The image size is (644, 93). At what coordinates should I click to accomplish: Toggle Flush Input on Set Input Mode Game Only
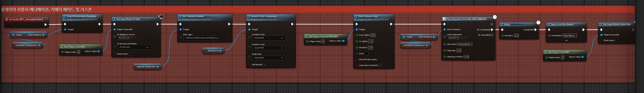pos(617,41)
